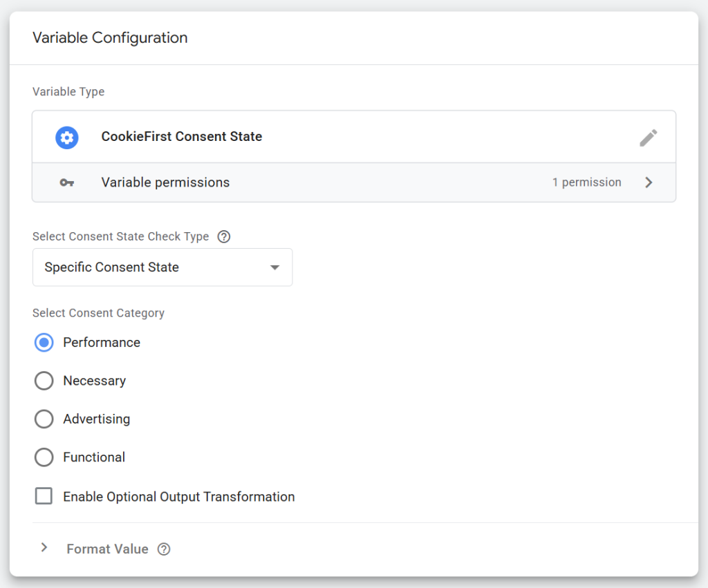Screen dimensions: 708x588
Task: Click the 1 permission text
Action: pos(586,182)
